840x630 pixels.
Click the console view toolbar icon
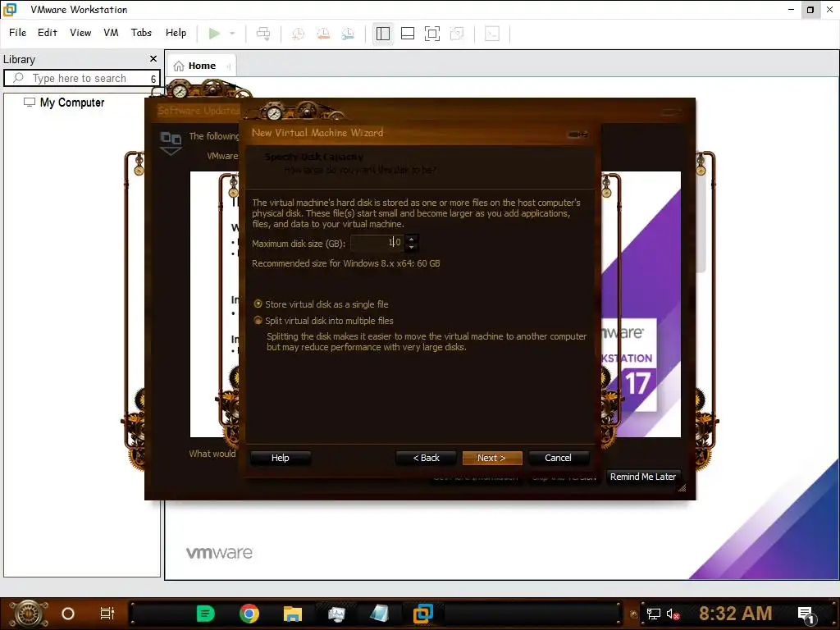click(492, 34)
